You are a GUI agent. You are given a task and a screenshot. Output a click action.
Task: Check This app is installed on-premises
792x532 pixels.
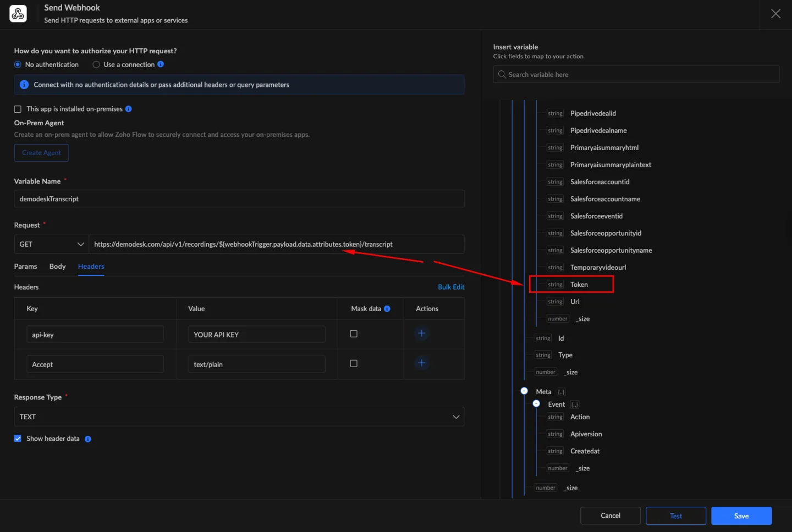tap(18, 109)
